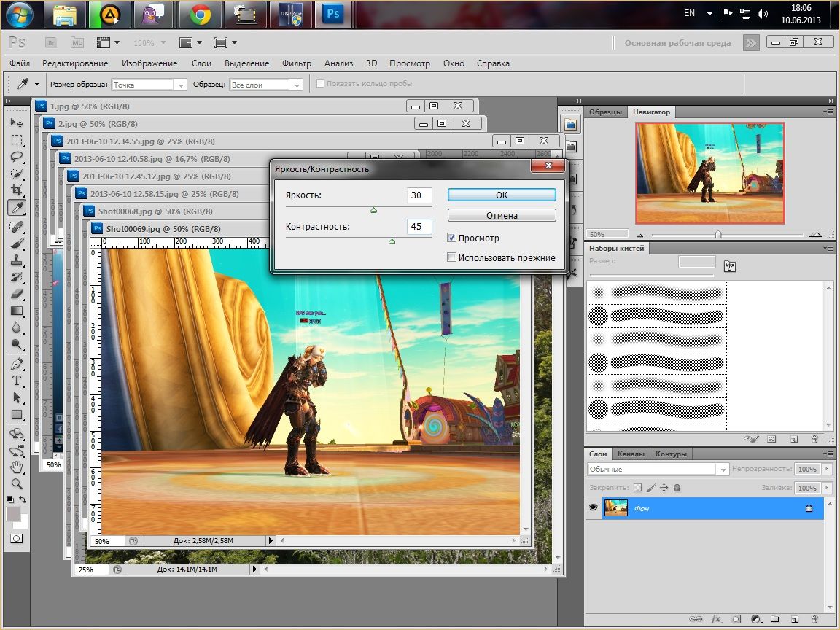Select the Blur tool
840x630 pixels.
coord(17,327)
